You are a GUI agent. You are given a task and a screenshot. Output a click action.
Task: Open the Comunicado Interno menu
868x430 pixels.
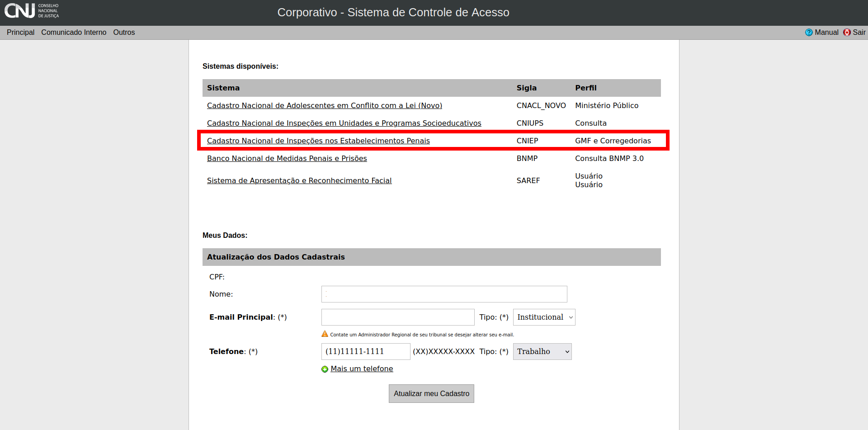coord(74,33)
